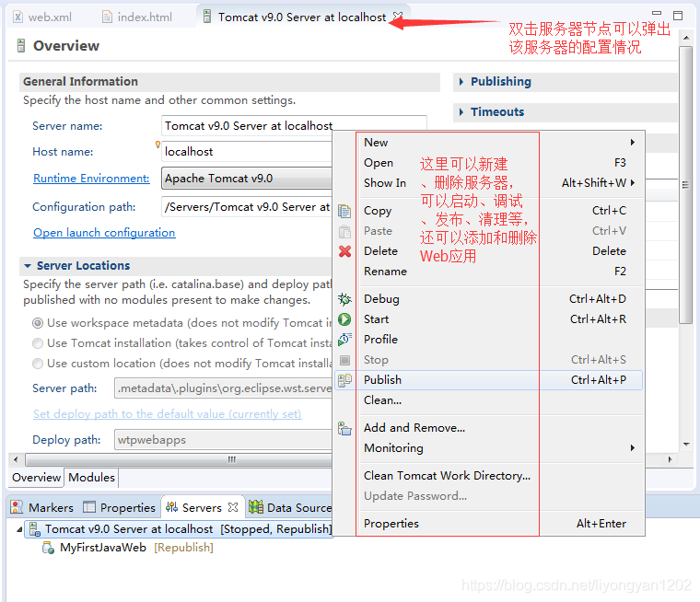
Task: Click the Host name input field
Action: [248, 152]
